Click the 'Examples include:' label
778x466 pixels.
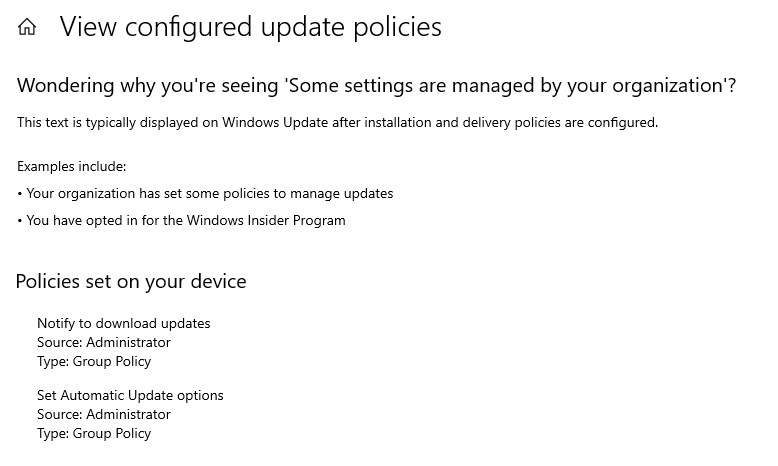point(71,166)
